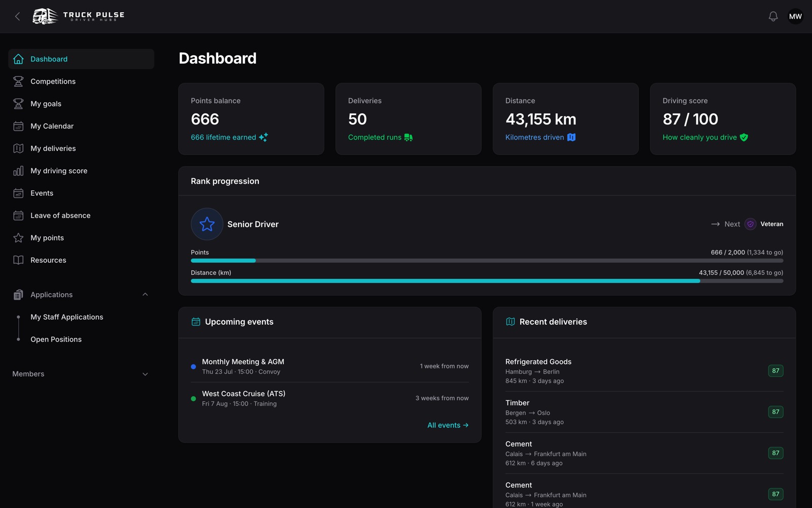Open Events in sidebar
This screenshot has width=812, height=508.
81,193
